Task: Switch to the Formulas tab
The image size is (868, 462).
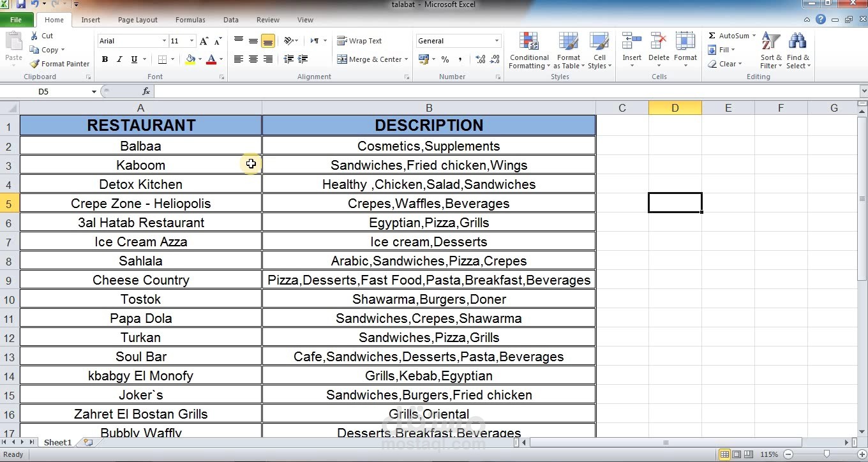Action: click(190, 20)
